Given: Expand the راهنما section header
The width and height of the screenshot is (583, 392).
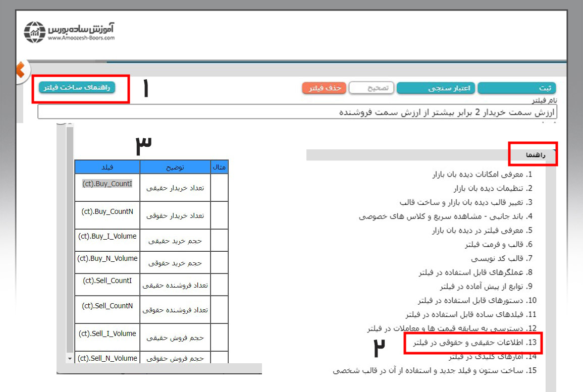Looking at the screenshot, I should coord(535,156).
